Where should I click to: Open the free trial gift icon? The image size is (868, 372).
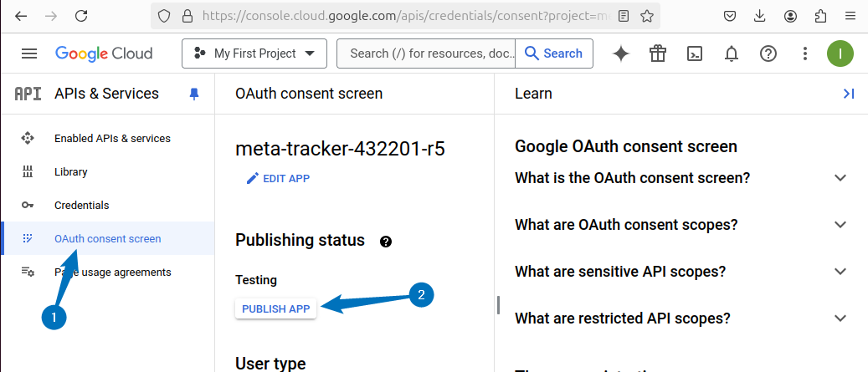click(x=658, y=54)
